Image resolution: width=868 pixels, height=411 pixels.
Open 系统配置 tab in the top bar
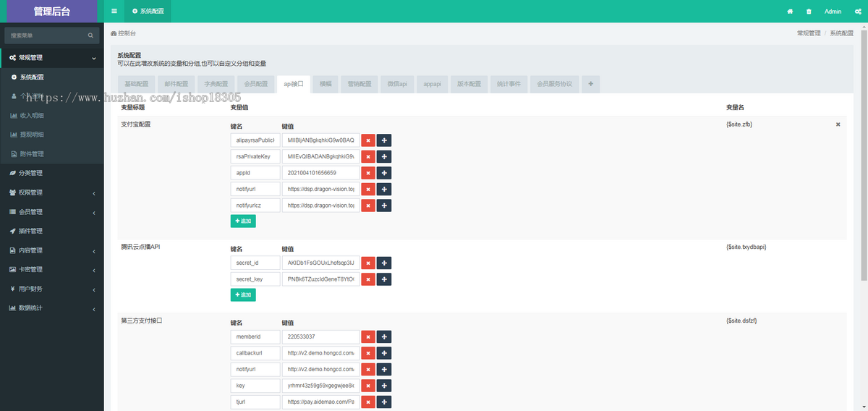tap(148, 12)
